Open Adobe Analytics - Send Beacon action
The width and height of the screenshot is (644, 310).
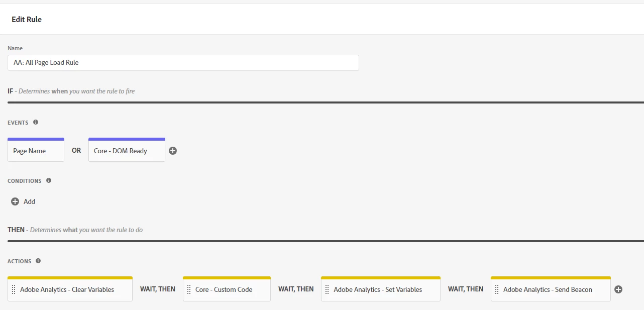pos(551,289)
